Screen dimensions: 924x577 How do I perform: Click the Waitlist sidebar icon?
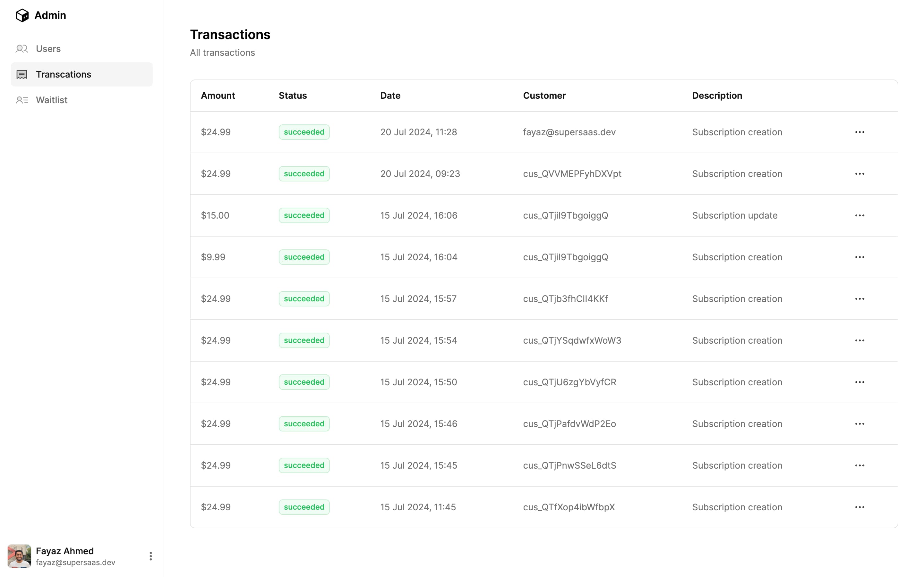(x=22, y=100)
